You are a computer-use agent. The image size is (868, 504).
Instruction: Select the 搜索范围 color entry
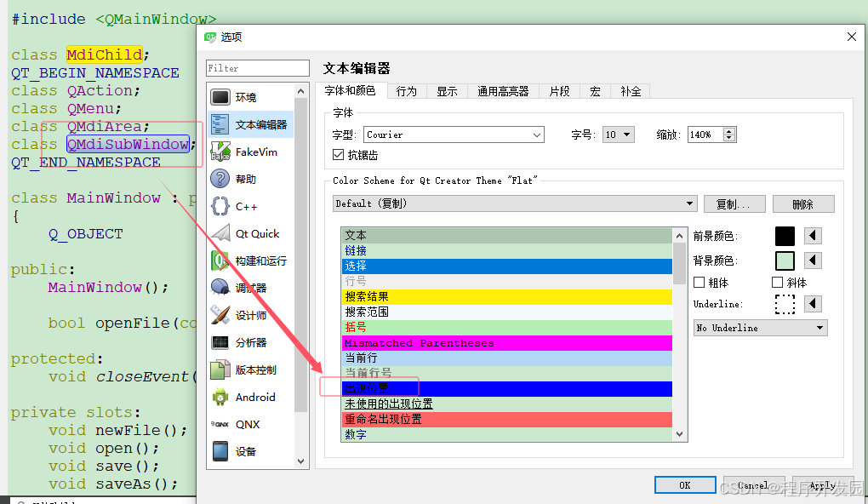pyautogui.click(x=507, y=312)
